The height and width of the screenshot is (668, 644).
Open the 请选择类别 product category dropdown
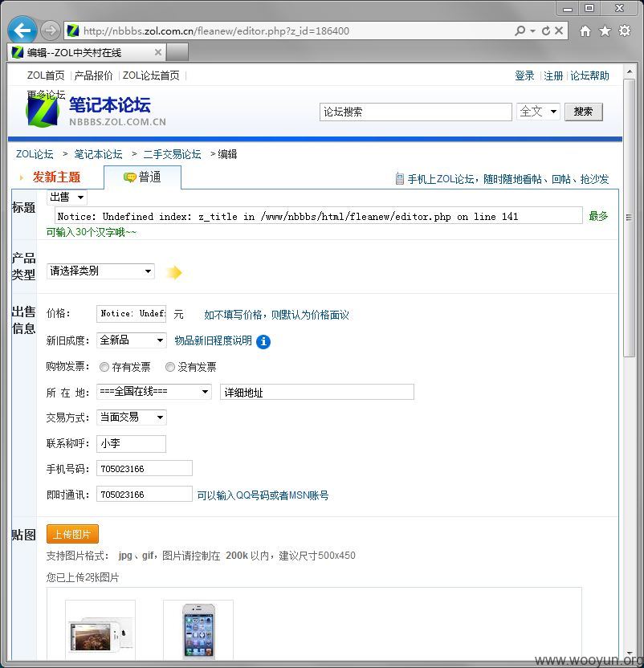(100, 271)
